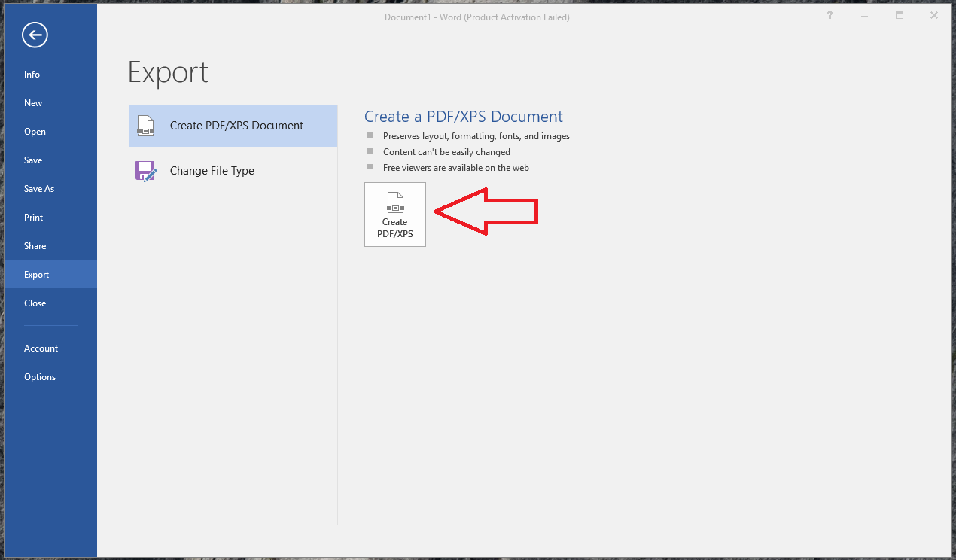Viewport: 956px width, 560px height.
Task: Open the New document page
Action: [33, 102]
